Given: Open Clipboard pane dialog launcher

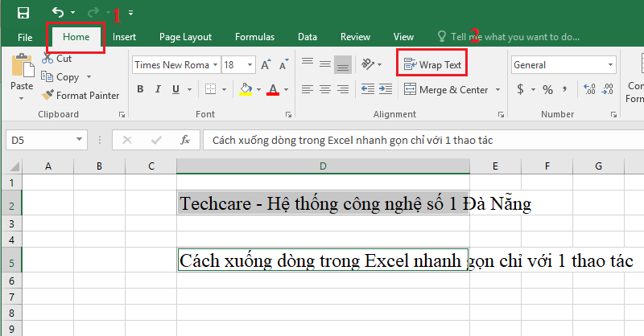Looking at the screenshot, I should [122, 115].
